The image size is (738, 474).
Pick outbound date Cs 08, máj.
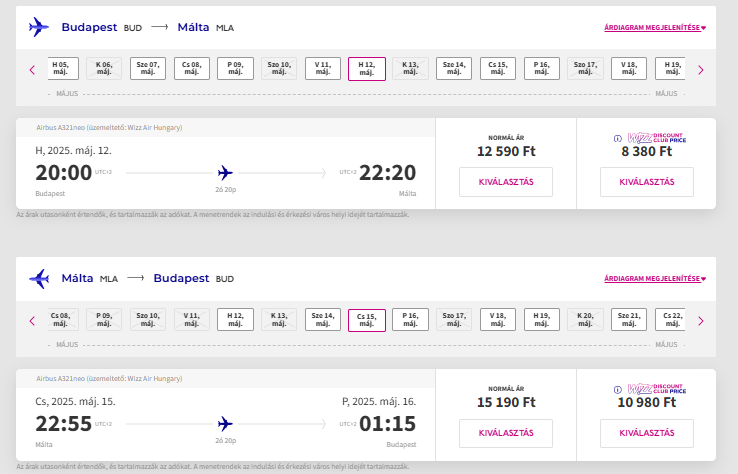(x=192, y=69)
